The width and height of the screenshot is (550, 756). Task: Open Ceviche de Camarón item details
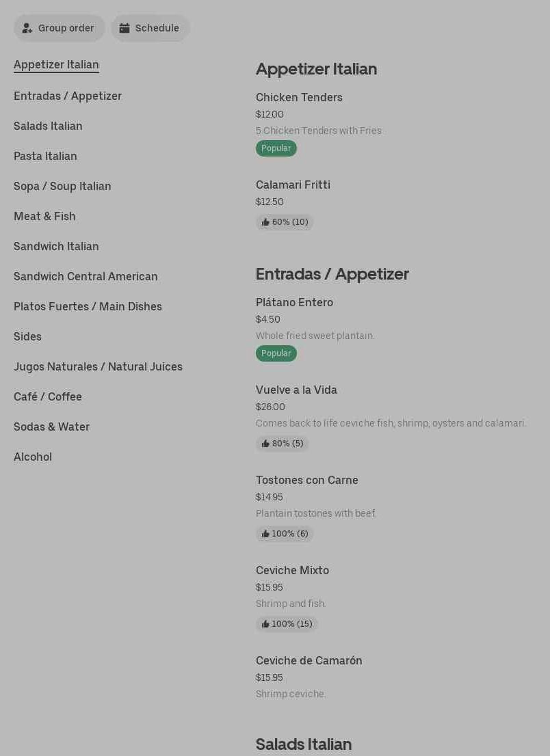(309, 661)
